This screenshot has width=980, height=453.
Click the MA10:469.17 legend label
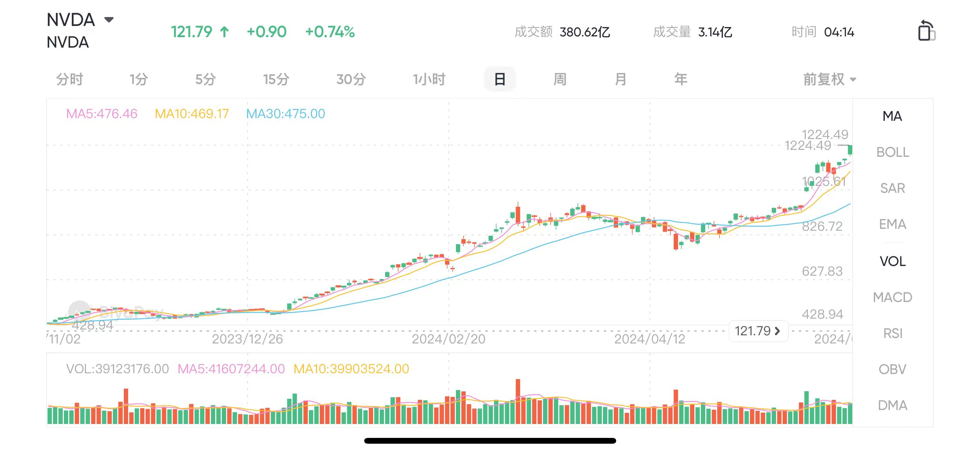click(192, 114)
